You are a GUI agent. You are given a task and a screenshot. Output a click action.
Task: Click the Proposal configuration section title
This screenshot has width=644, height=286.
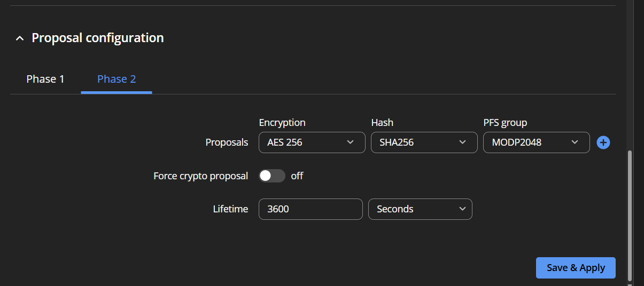point(98,38)
